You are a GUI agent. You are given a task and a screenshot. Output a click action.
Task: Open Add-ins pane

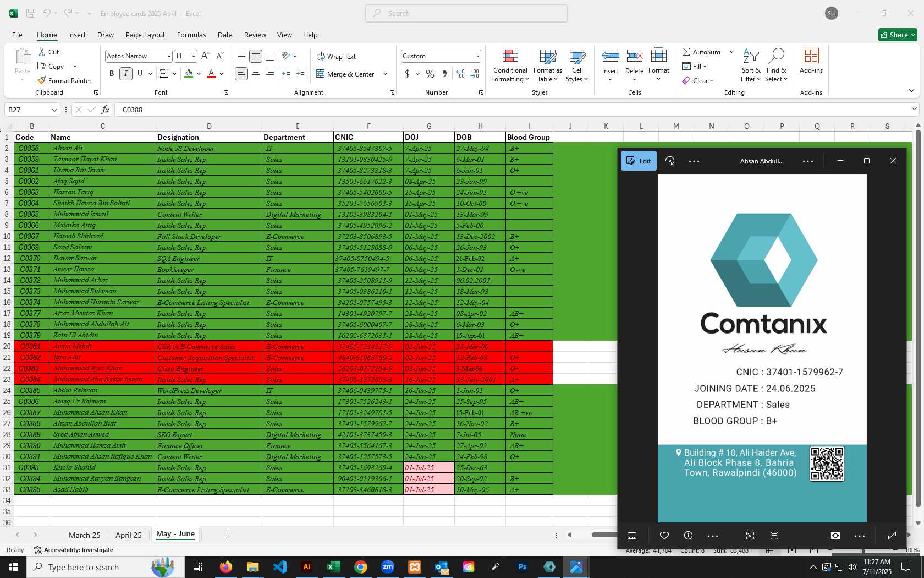click(x=811, y=61)
